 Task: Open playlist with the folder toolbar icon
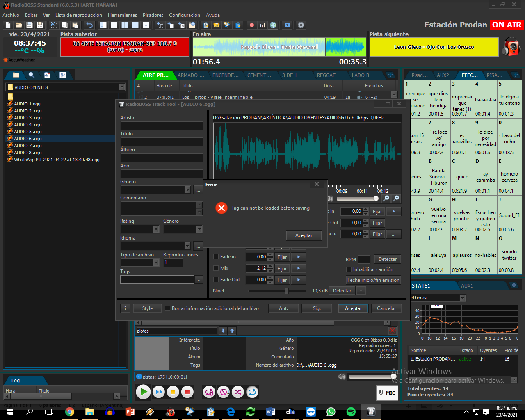point(18,25)
